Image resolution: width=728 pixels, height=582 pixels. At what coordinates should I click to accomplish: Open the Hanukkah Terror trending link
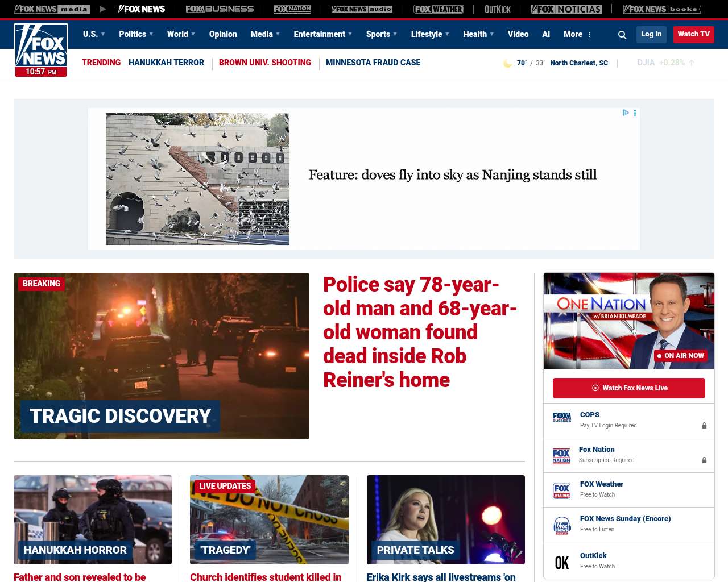click(x=166, y=63)
